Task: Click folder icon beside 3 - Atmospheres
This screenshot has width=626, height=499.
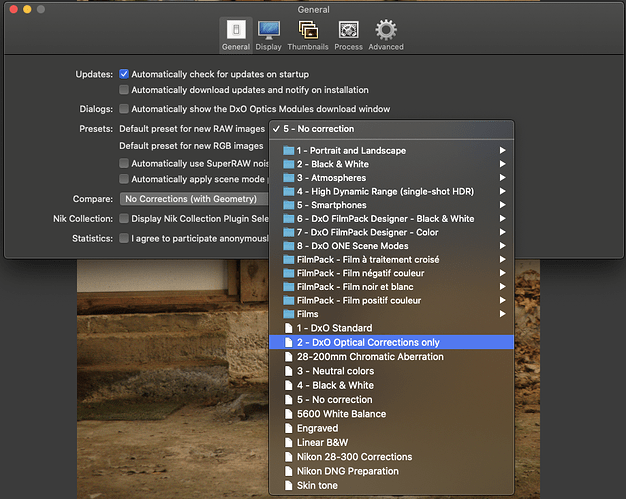Action: pos(288,178)
